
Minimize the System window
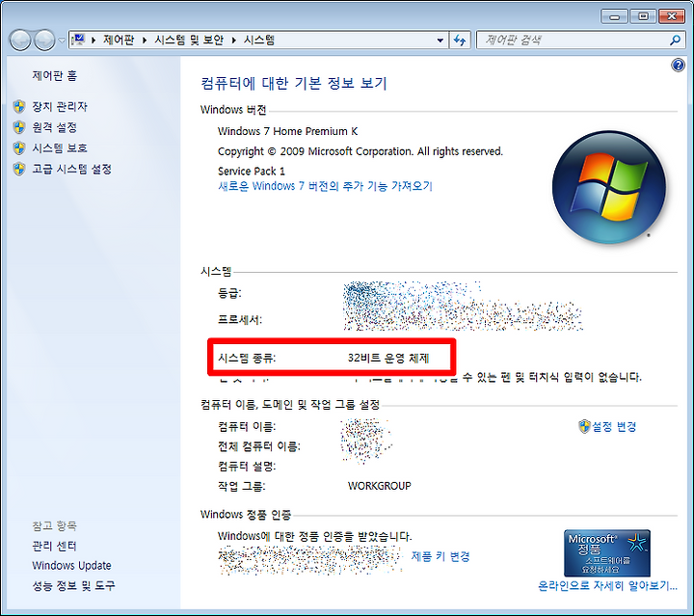click(x=614, y=16)
